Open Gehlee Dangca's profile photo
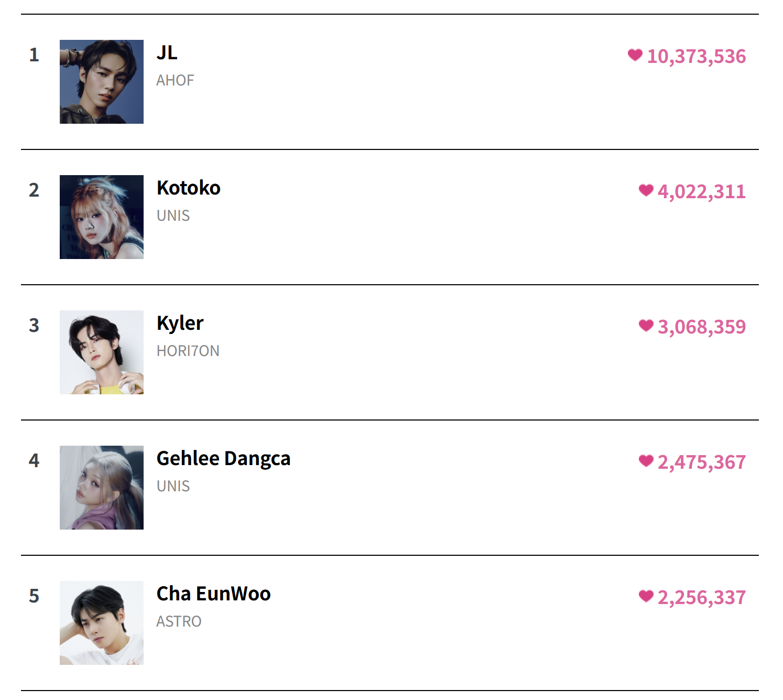The width and height of the screenshot is (783, 700). [102, 488]
